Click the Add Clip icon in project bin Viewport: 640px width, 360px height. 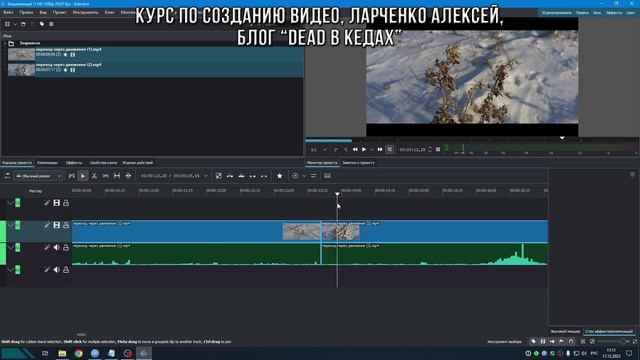(7, 24)
